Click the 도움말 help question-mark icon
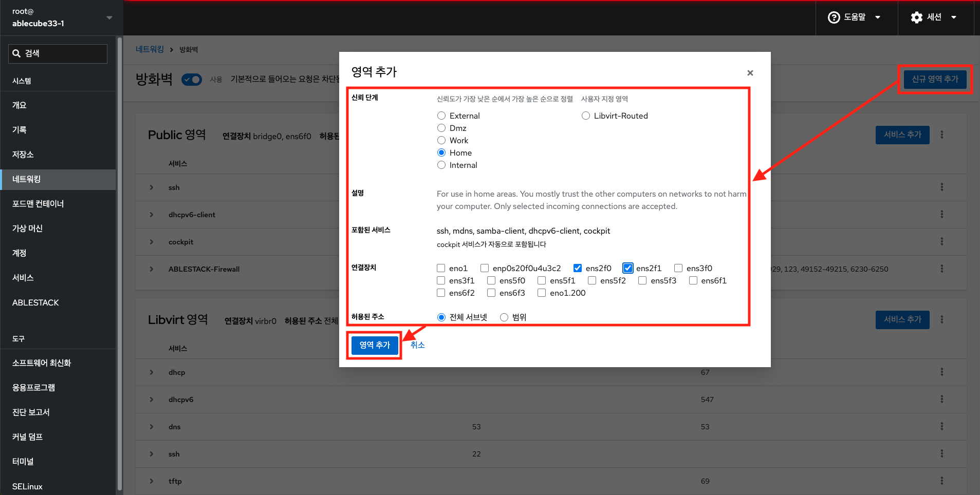 (x=834, y=17)
